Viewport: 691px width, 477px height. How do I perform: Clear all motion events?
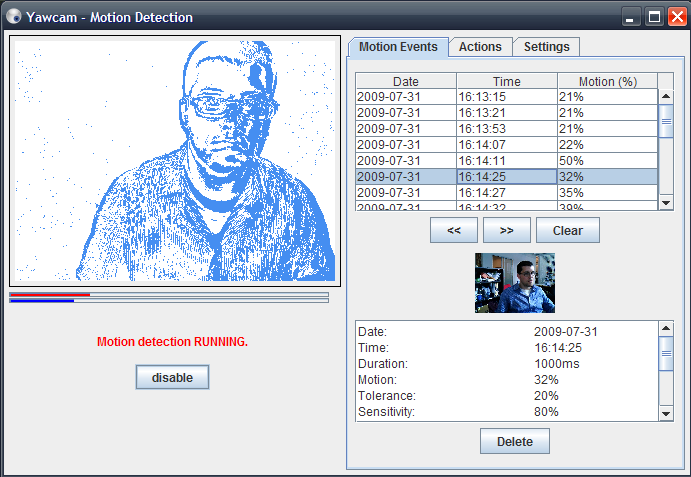pos(567,230)
